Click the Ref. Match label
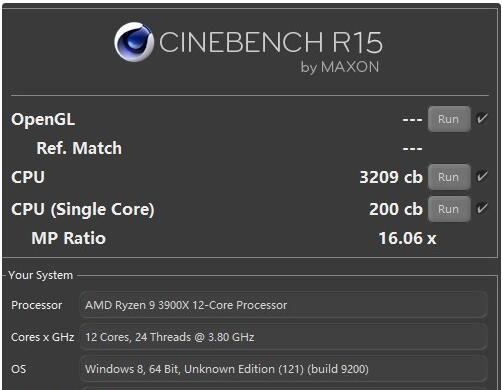The width and height of the screenshot is (503, 390). pyautogui.click(x=79, y=148)
